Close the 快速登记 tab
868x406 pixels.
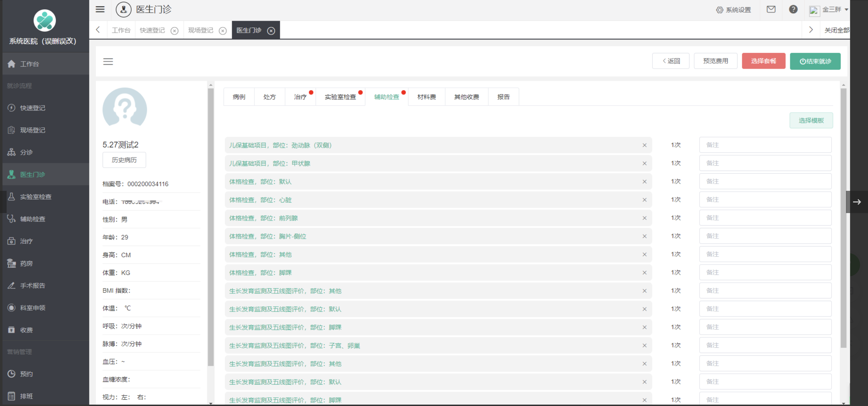[174, 31]
